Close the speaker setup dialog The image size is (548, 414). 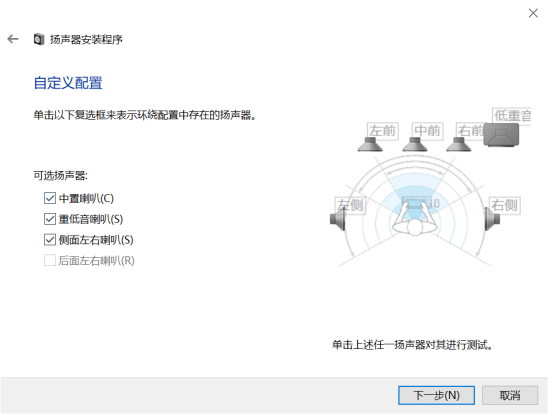pyautogui.click(x=533, y=13)
